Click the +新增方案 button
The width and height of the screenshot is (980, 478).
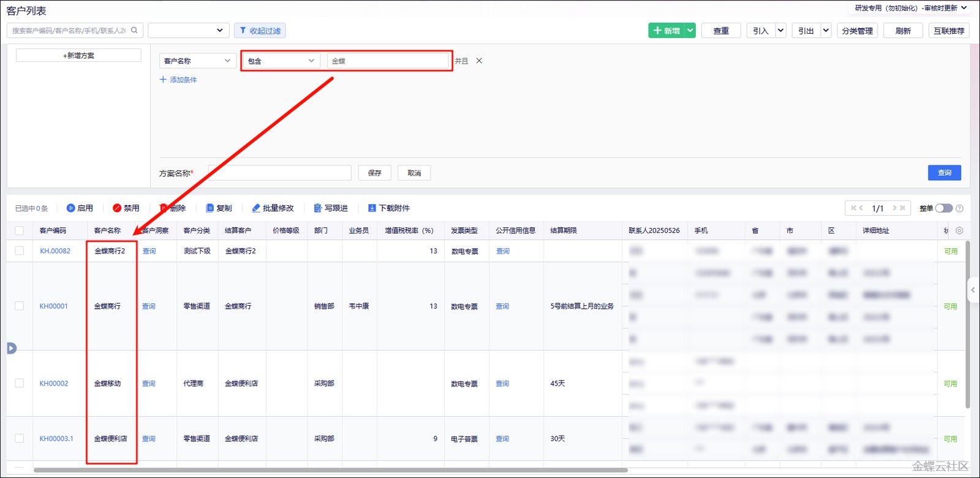coord(78,55)
